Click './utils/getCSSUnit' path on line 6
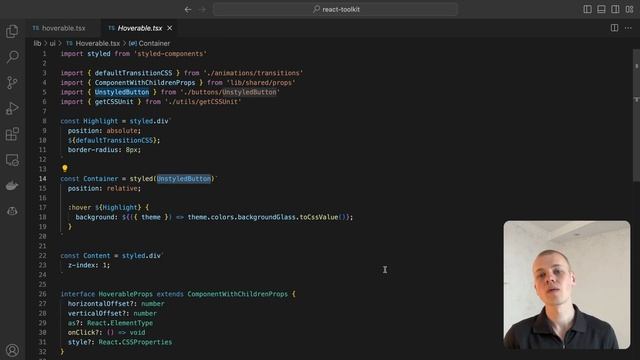Viewport: 640px width, 360px height. coord(203,102)
